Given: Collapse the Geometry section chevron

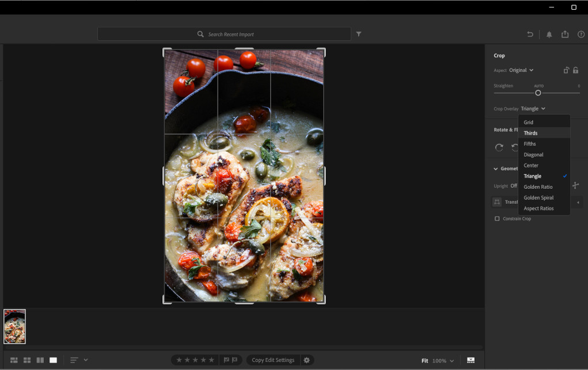Looking at the screenshot, I should 496,169.
